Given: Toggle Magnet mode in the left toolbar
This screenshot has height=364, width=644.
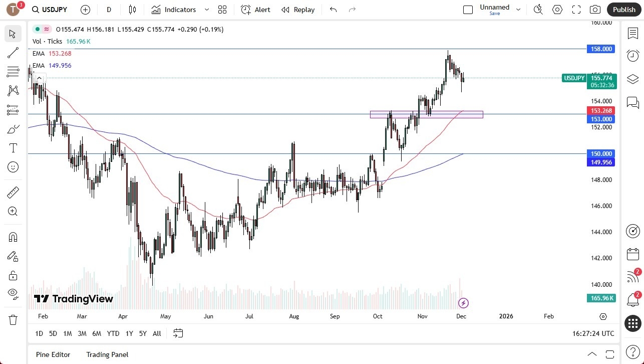Looking at the screenshot, I should [13, 237].
